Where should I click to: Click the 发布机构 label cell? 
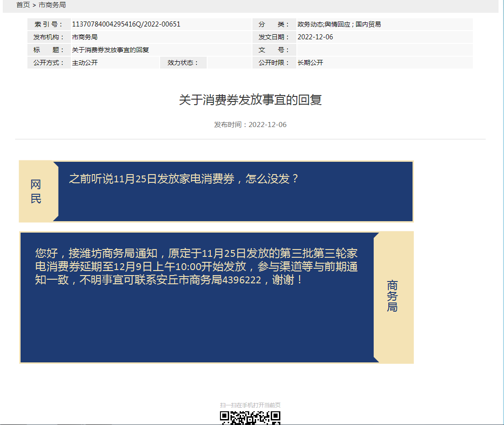pos(49,37)
